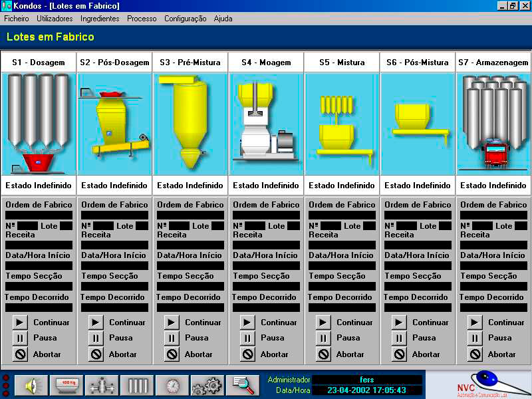
Task: Click the S3 - Pré-Mistura section header
Action: (190, 63)
